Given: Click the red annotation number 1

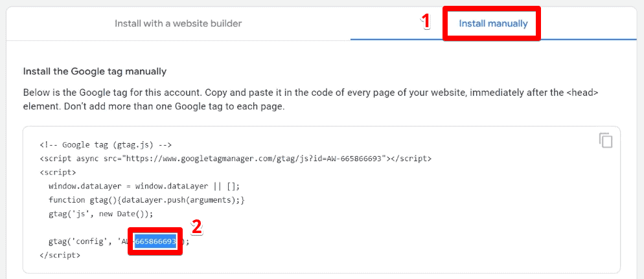Looking at the screenshot, I should pos(426,22).
